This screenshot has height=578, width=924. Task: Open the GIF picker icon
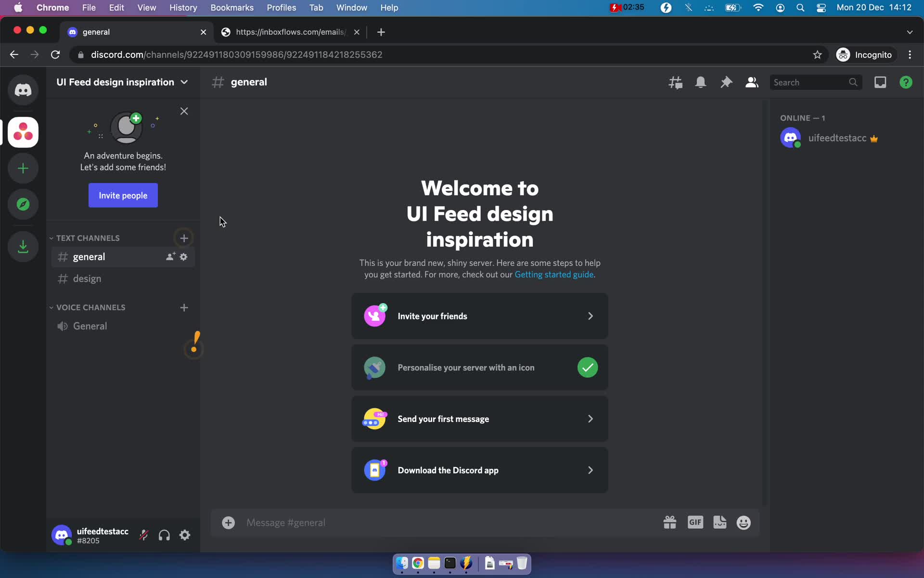click(695, 522)
